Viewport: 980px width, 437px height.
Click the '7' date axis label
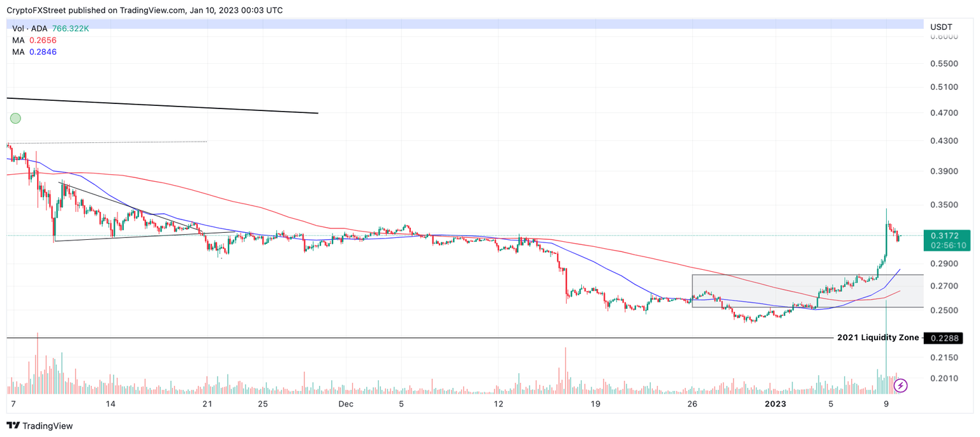[x=13, y=404]
